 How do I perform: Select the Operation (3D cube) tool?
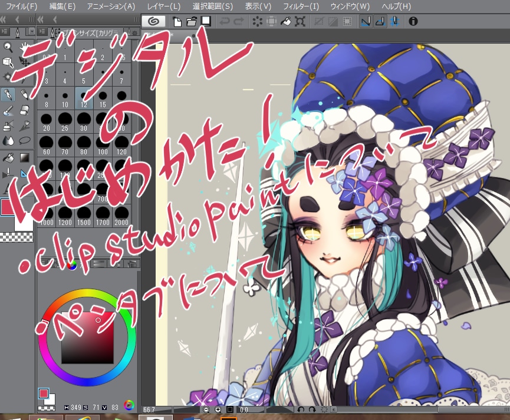(x=8, y=62)
